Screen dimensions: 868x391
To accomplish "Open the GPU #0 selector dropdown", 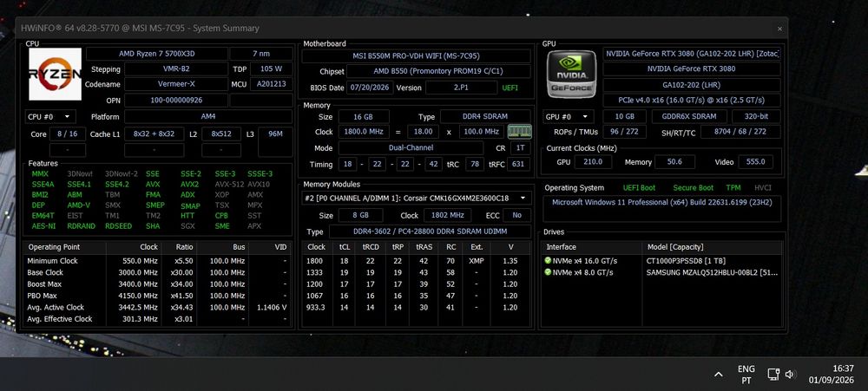I will tap(569, 117).
